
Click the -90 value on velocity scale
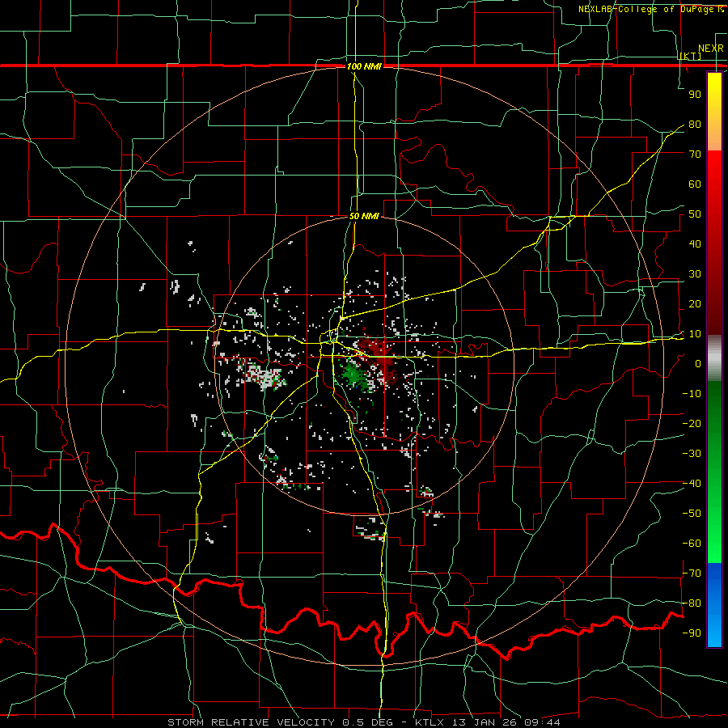pyautogui.click(x=692, y=633)
